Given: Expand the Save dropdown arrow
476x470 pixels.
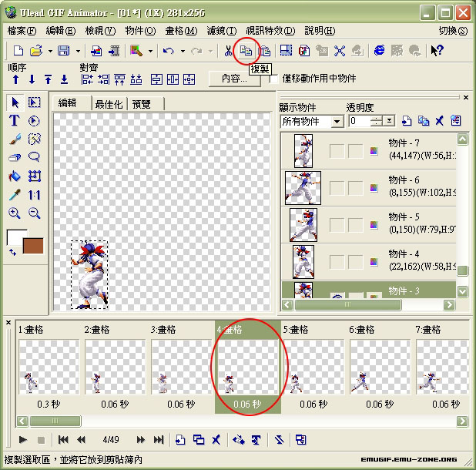Looking at the screenshot, I should tap(78, 52).
